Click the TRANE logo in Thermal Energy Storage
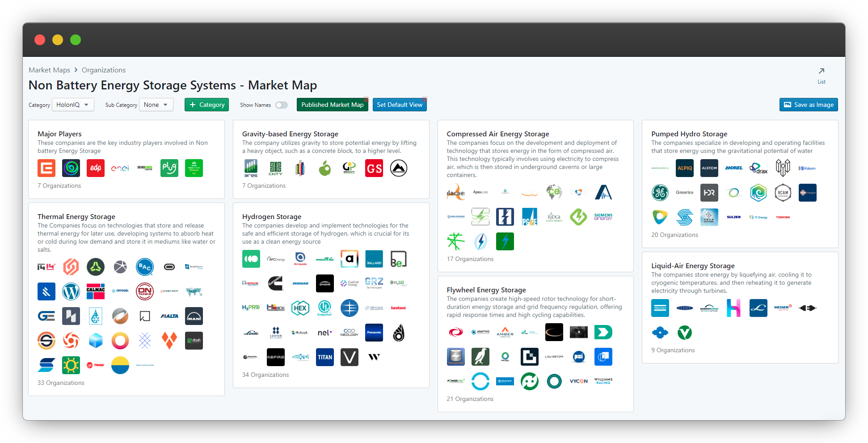Image resolution: width=868 pixels, height=443 pixels. coord(96,365)
